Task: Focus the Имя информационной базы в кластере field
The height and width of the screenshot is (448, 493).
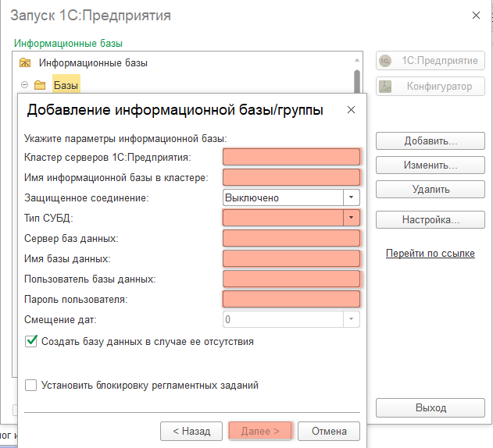Action: (x=291, y=177)
